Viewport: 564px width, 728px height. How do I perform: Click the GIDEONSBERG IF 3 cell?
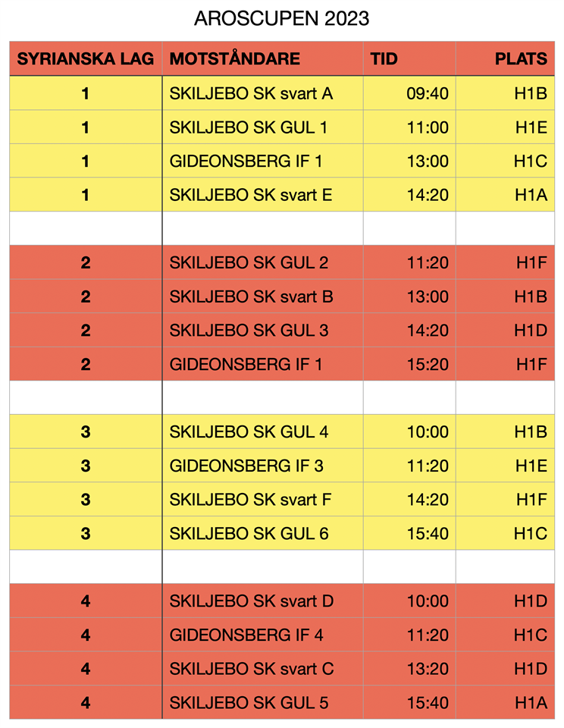pyautogui.click(x=246, y=466)
